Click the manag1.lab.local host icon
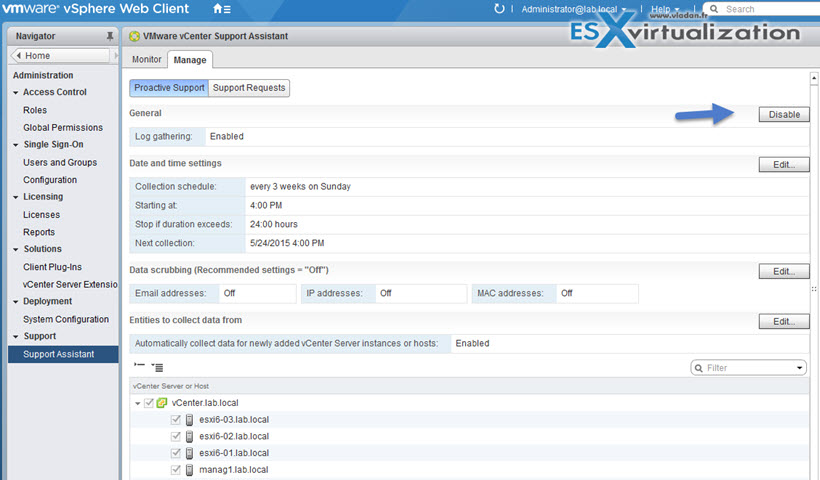Viewport: 820px width, 480px height. pyautogui.click(x=189, y=470)
